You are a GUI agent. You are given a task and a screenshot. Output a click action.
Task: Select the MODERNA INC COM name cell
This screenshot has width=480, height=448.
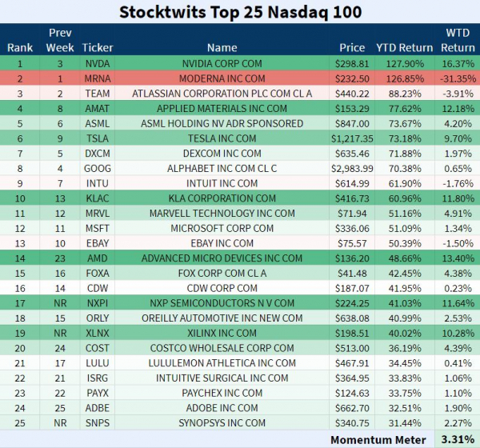click(220, 78)
